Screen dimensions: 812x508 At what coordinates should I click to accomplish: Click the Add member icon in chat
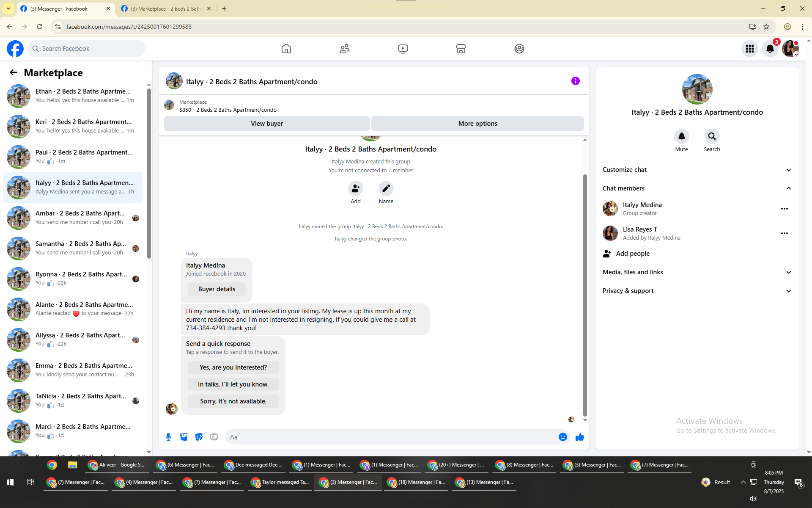356,188
